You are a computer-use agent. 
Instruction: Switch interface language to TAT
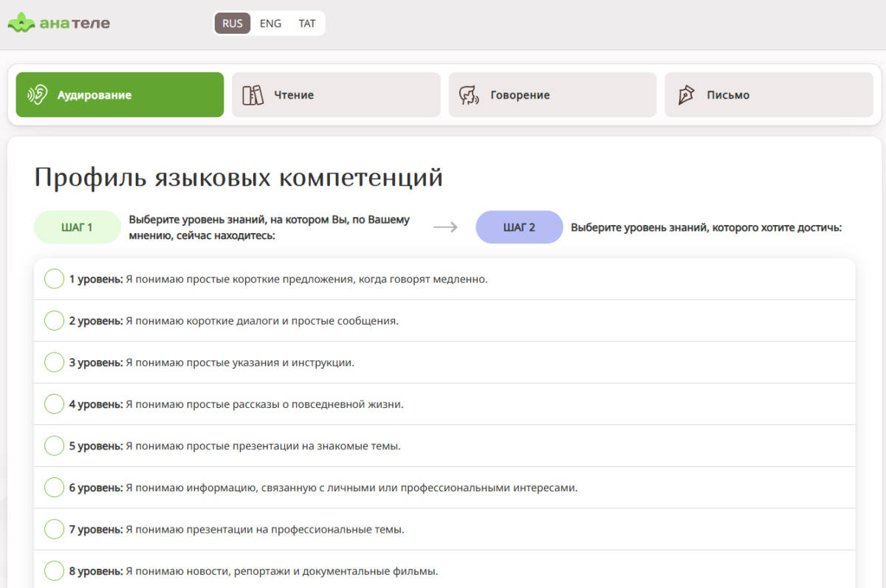tap(307, 23)
